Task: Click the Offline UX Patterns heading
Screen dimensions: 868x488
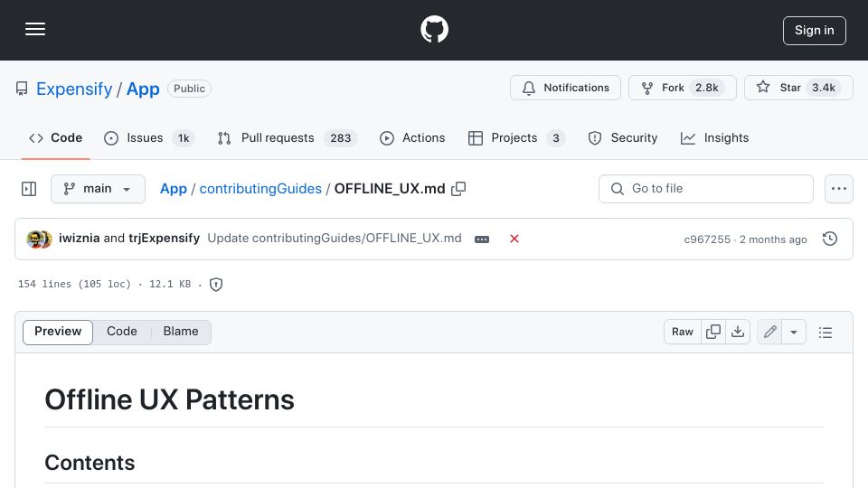Action: coord(169,399)
